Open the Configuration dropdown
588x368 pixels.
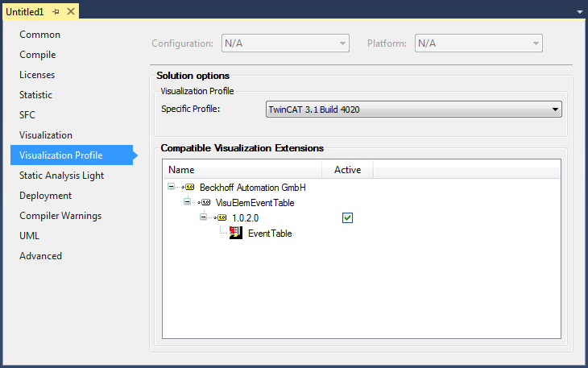(285, 43)
